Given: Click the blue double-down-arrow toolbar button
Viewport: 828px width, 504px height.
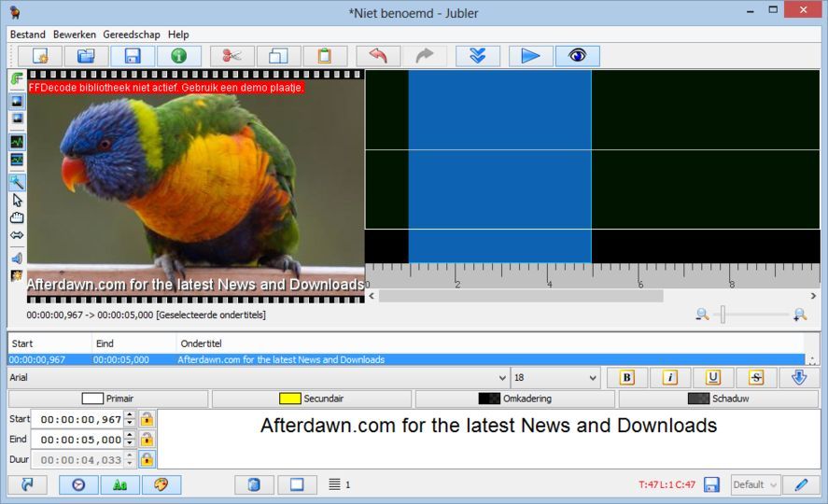Looking at the screenshot, I should (x=477, y=56).
